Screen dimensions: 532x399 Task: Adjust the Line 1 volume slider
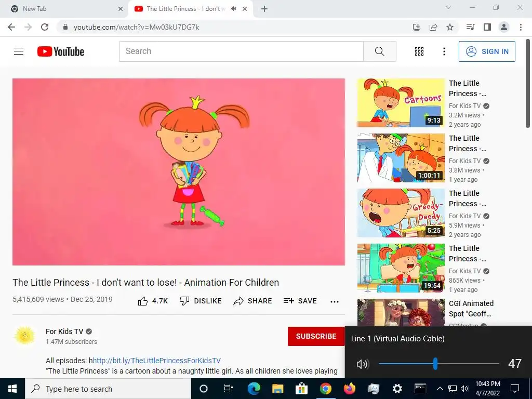click(438, 364)
